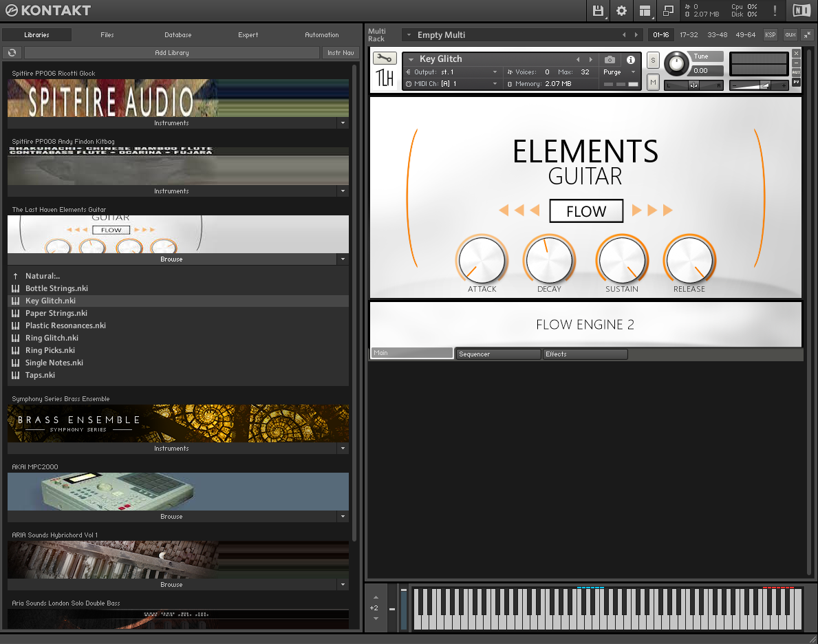The height and width of the screenshot is (644, 818).
Task: Toggle Mute (M) for Key Glitch
Action: click(653, 83)
